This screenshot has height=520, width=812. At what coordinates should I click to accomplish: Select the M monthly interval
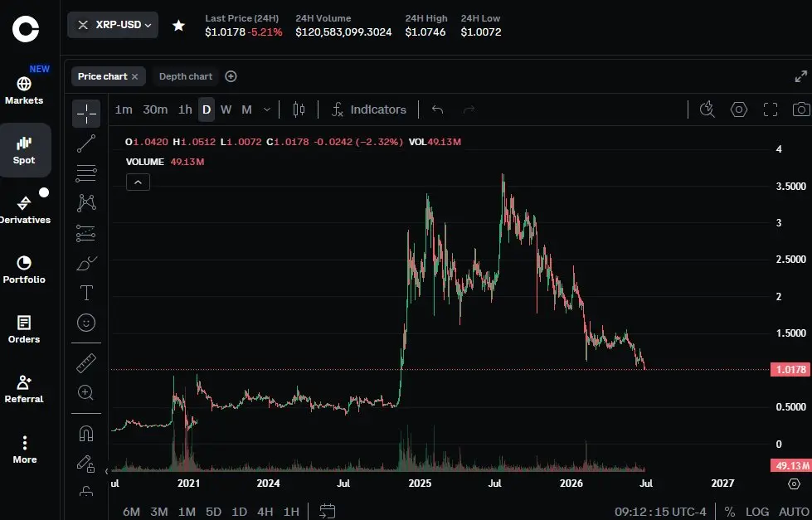(246, 109)
